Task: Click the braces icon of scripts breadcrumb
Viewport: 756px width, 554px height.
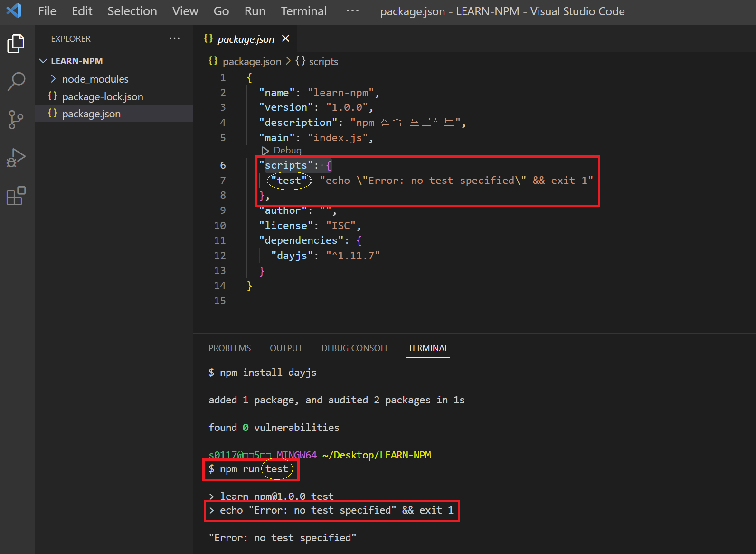Action: tap(301, 61)
